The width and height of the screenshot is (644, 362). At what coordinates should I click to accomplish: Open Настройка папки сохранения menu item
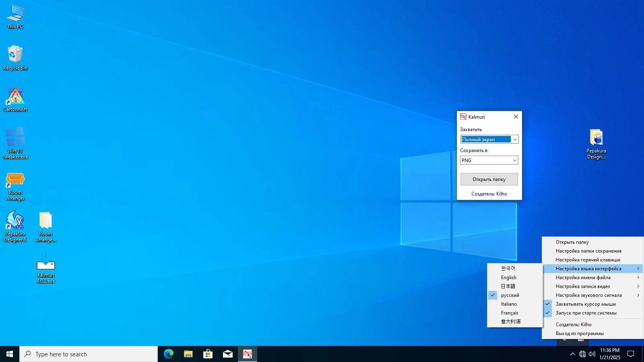point(592,251)
